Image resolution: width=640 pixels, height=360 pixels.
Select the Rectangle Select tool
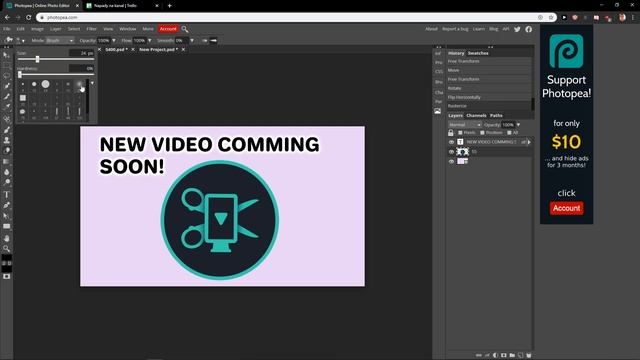7,65
